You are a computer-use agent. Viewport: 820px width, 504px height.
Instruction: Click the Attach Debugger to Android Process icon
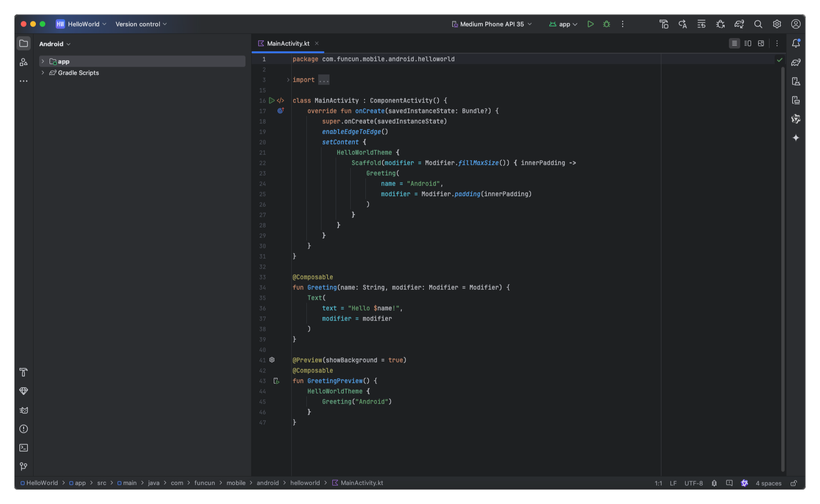(x=720, y=24)
